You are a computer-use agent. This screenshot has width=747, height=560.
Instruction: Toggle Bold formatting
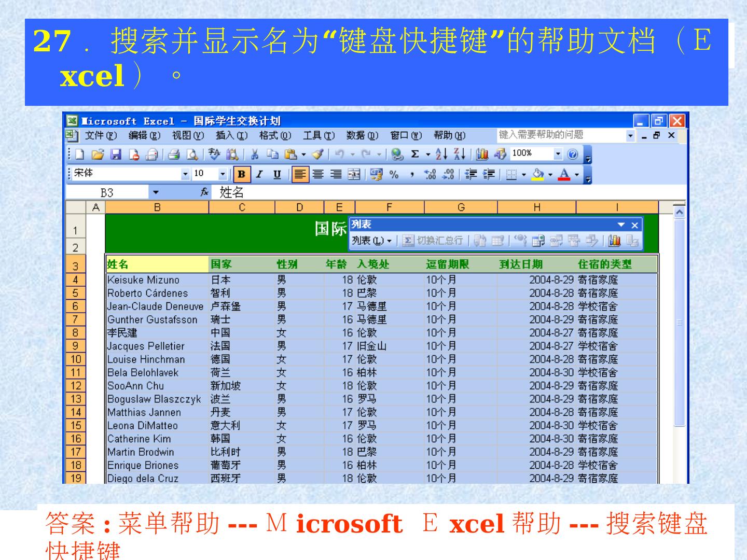tap(241, 175)
